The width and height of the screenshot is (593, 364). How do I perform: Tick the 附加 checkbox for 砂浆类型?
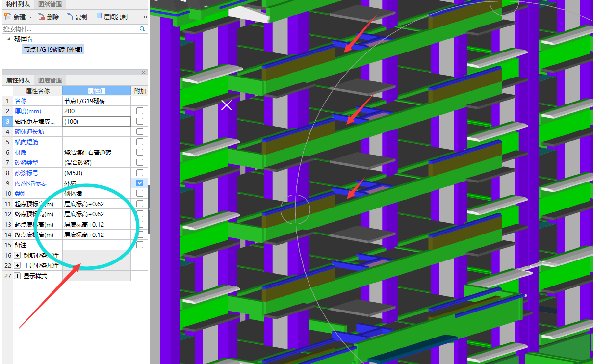point(140,162)
